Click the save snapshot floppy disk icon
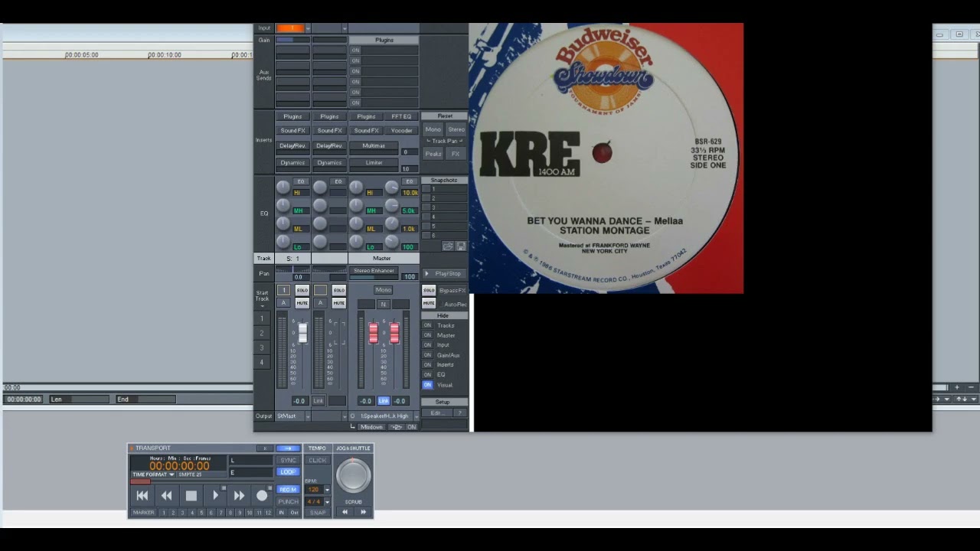 [x=460, y=246]
